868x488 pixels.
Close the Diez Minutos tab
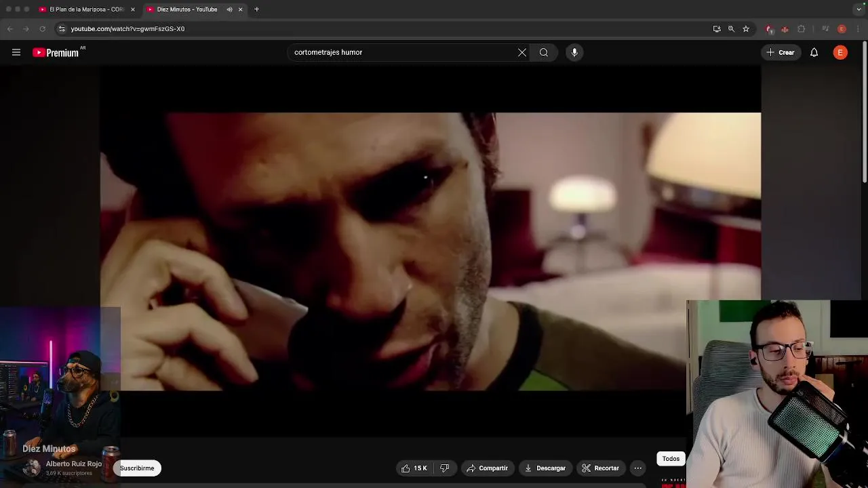[x=240, y=9]
